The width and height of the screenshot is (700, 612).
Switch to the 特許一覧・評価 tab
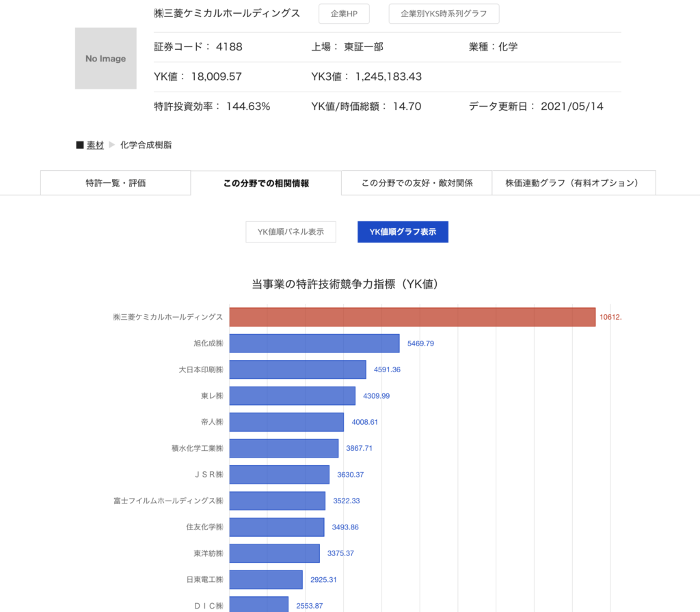[x=116, y=183]
